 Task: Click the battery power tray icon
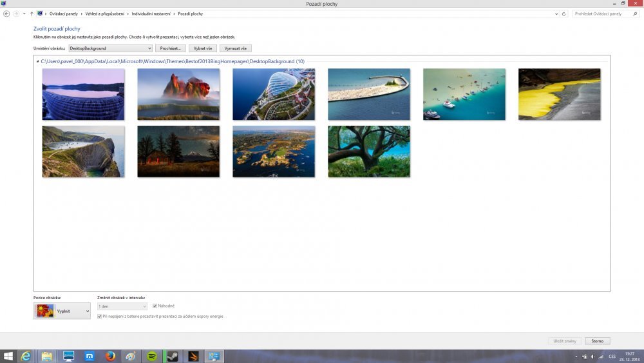(x=585, y=357)
